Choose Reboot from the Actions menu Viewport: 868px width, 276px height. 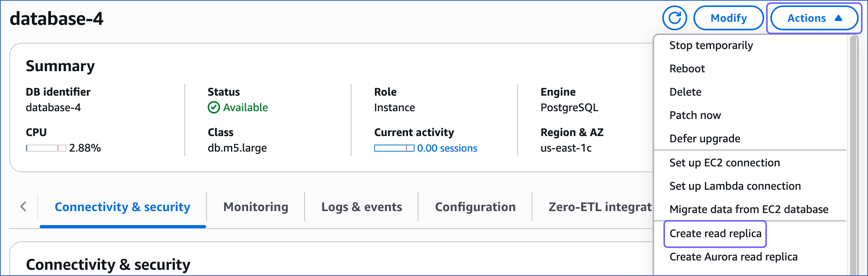click(687, 68)
